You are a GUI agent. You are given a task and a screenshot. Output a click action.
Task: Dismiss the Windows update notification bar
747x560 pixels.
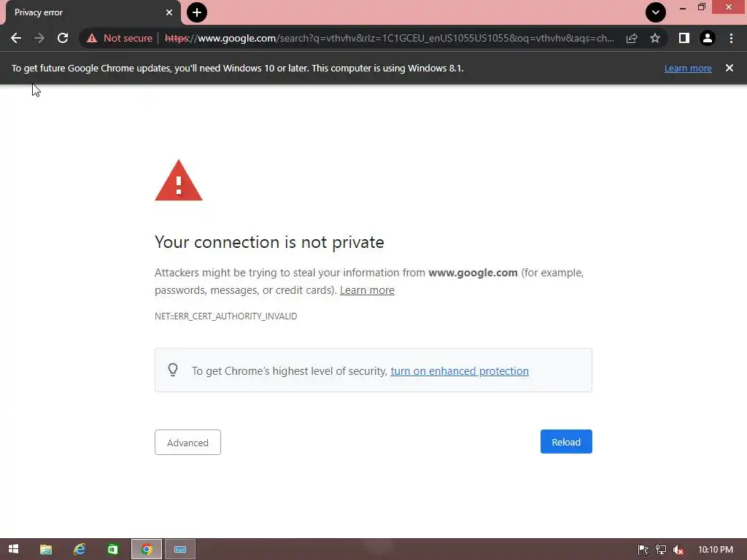tap(729, 68)
